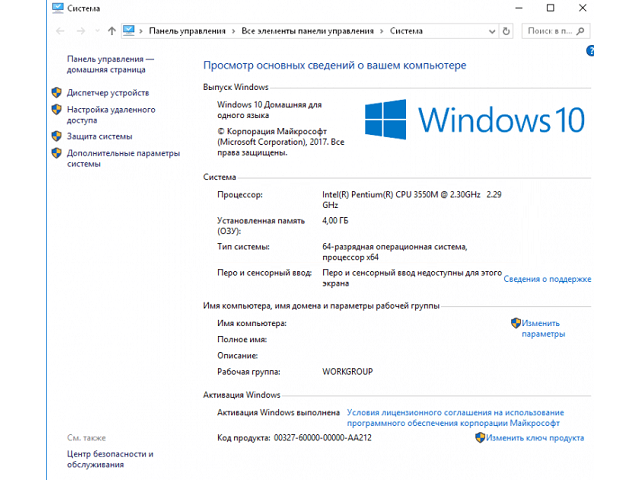Screen dimensions: 640x480
Task: Click 64-разрядная операционная система value
Action: click(x=395, y=252)
